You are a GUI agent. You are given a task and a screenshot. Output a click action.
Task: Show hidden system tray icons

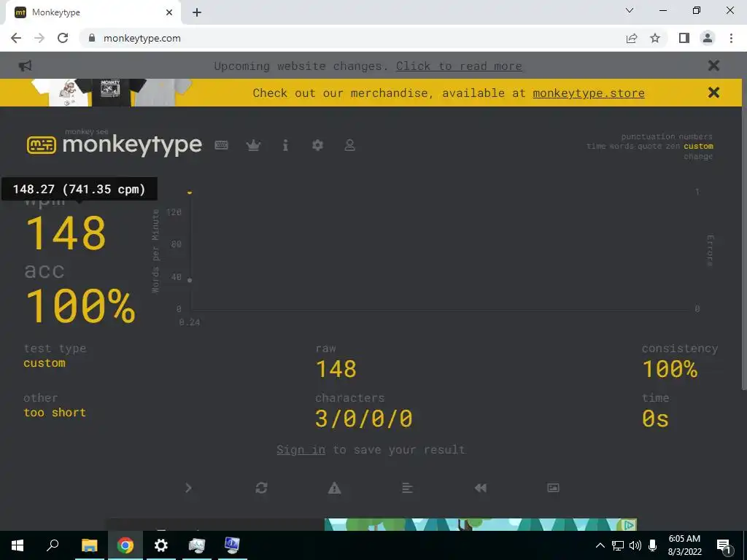click(600, 545)
